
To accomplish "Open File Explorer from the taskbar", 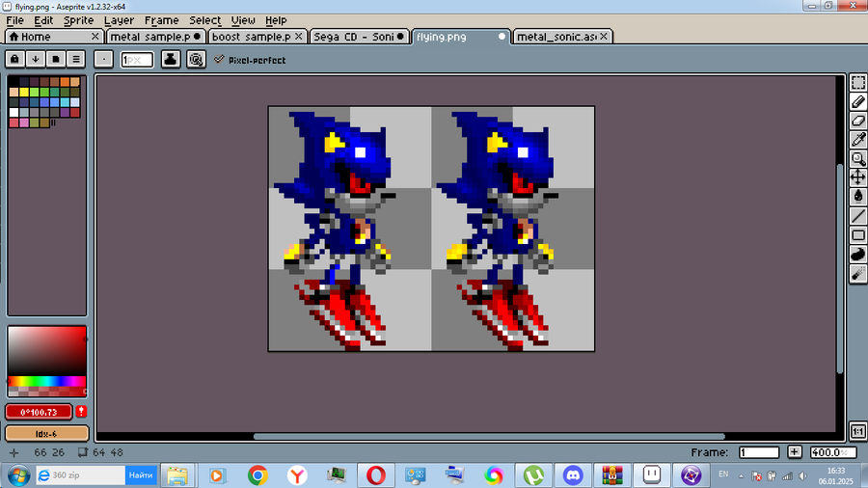I will pyautogui.click(x=177, y=475).
